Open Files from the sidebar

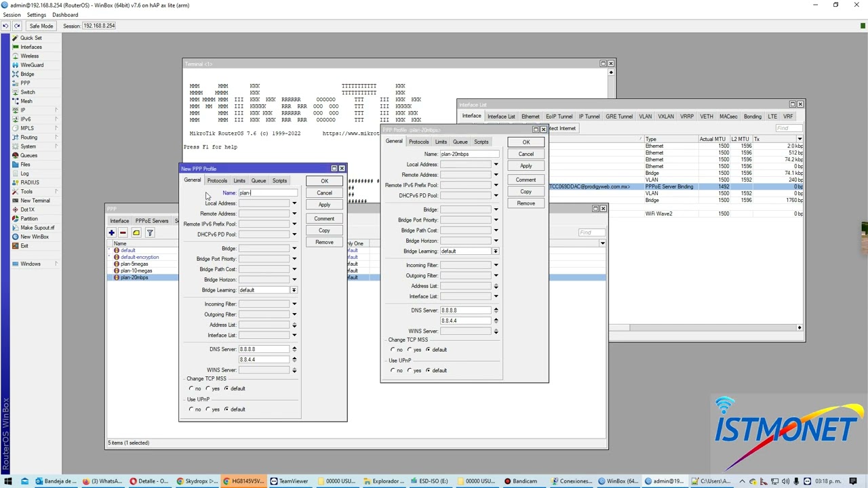pos(25,165)
